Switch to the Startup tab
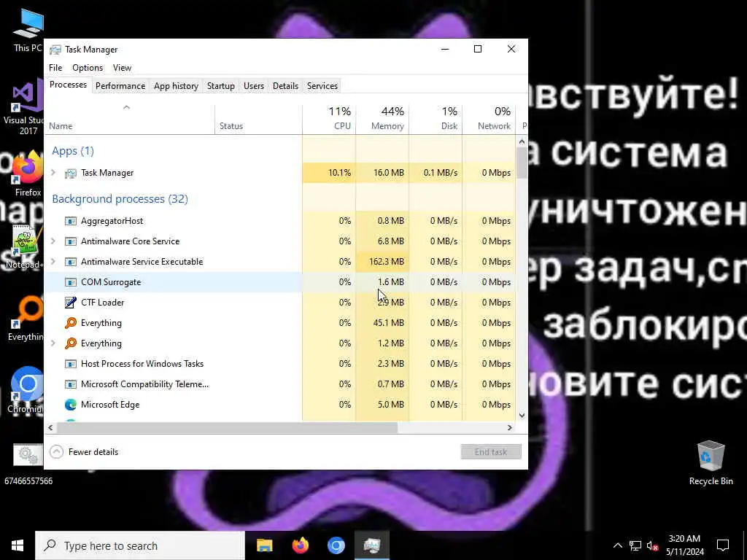 click(x=220, y=86)
